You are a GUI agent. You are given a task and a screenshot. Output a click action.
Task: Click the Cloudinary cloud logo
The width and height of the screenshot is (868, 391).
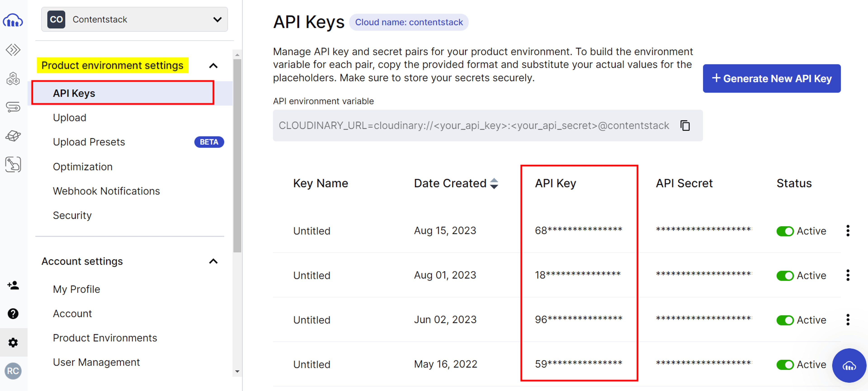point(13,21)
